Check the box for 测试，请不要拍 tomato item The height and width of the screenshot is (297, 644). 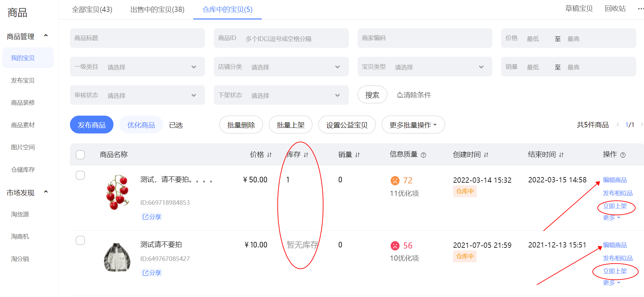point(80,175)
